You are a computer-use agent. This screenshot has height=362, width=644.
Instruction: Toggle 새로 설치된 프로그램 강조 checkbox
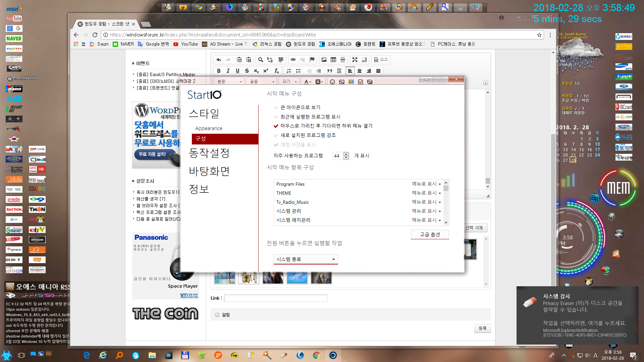(276, 135)
